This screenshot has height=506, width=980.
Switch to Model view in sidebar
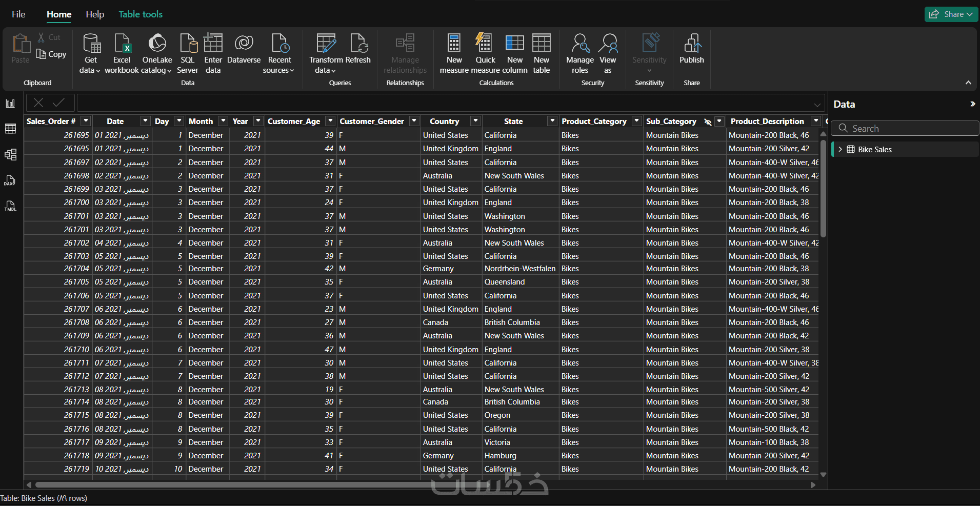tap(10, 154)
